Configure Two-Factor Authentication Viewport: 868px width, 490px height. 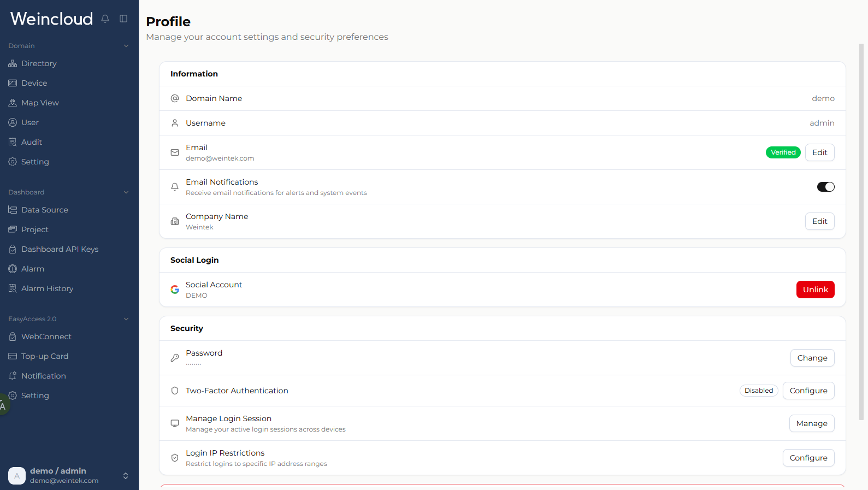point(808,391)
